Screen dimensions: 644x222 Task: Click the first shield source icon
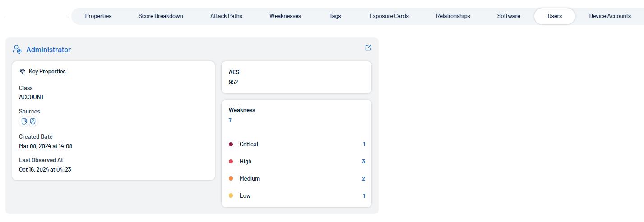(24, 121)
